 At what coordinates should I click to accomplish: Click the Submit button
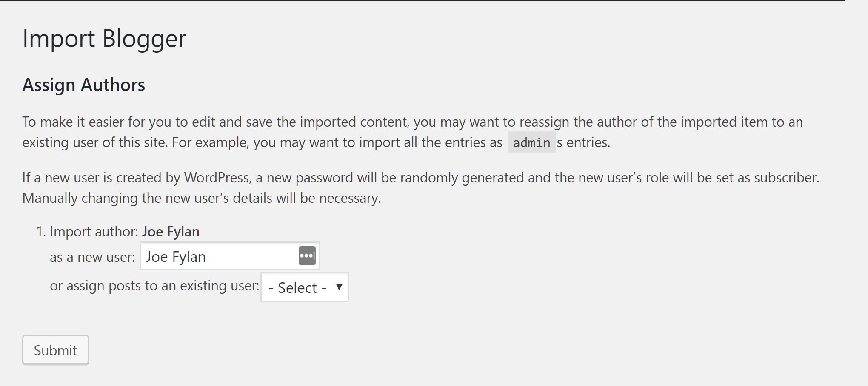(55, 350)
